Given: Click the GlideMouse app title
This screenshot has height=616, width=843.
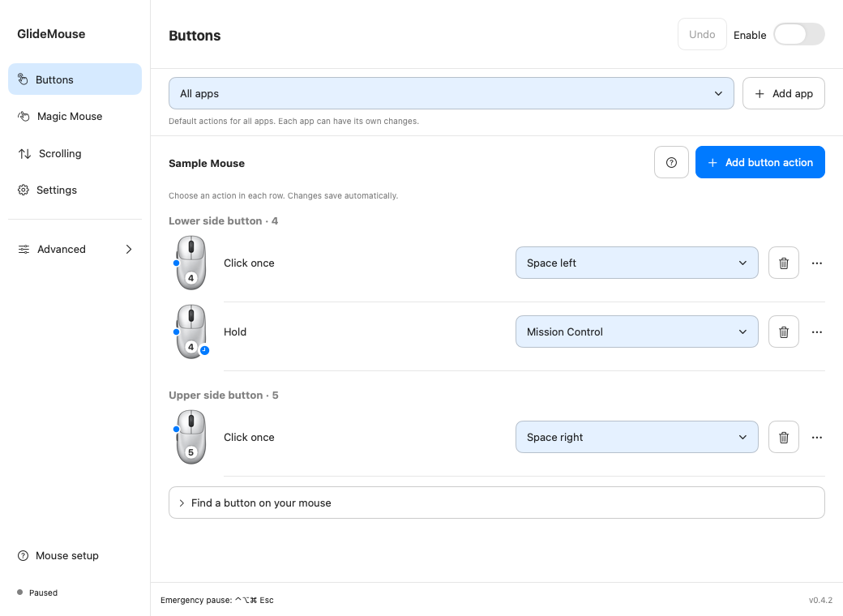Looking at the screenshot, I should (51, 34).
